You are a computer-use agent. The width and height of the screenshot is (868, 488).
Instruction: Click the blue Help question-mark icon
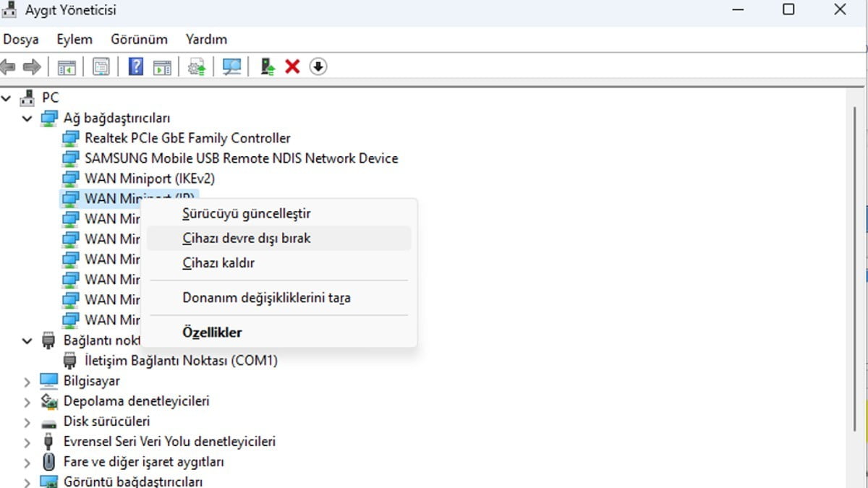click(x=135, y=67)
